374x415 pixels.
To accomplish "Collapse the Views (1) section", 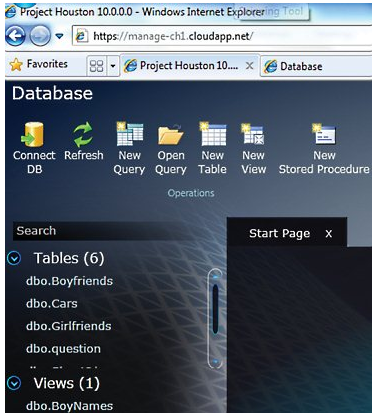I will (x=14, y=383).
